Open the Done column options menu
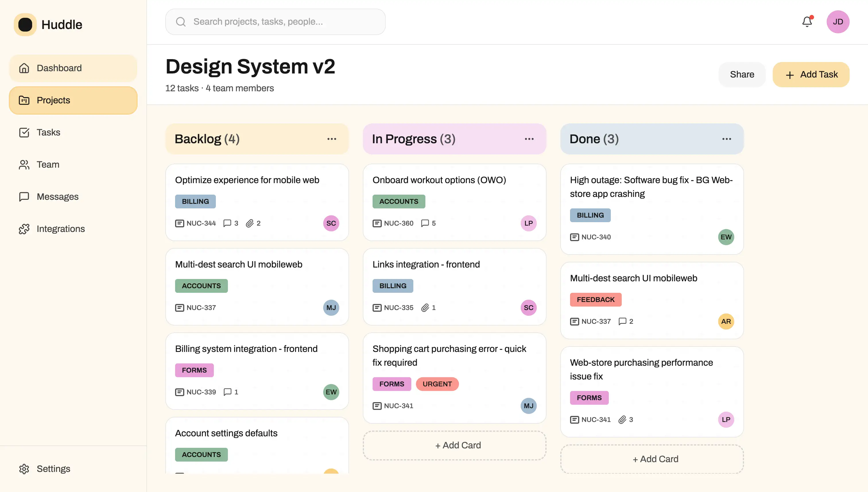This screenshot has width=868, height=492. pyautogui.click(x=726, y=139)
